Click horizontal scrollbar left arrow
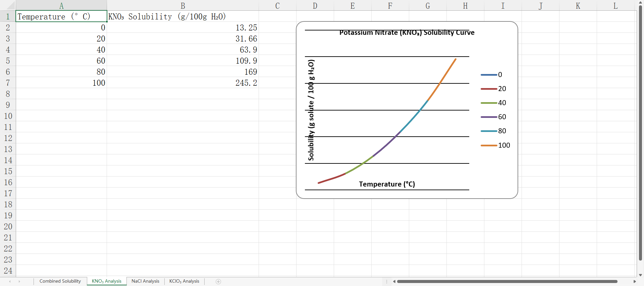644x286 pixels. (x=394, y=282)
